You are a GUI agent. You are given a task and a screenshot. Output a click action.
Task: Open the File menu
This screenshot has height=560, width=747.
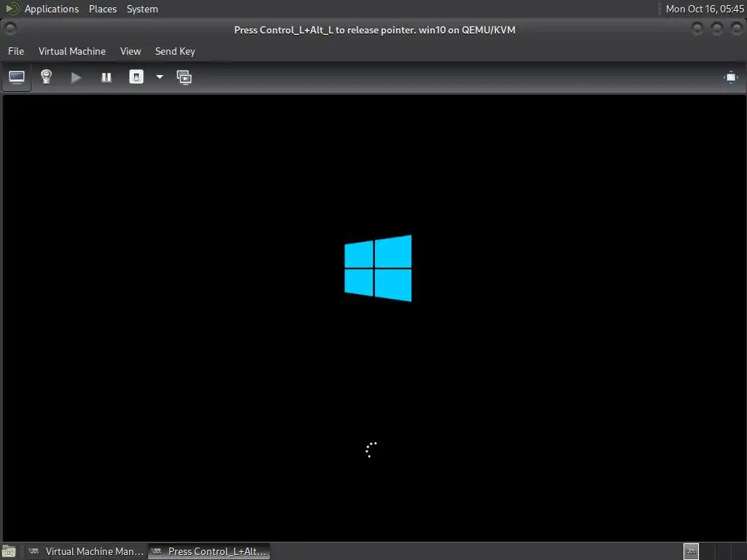16,52
